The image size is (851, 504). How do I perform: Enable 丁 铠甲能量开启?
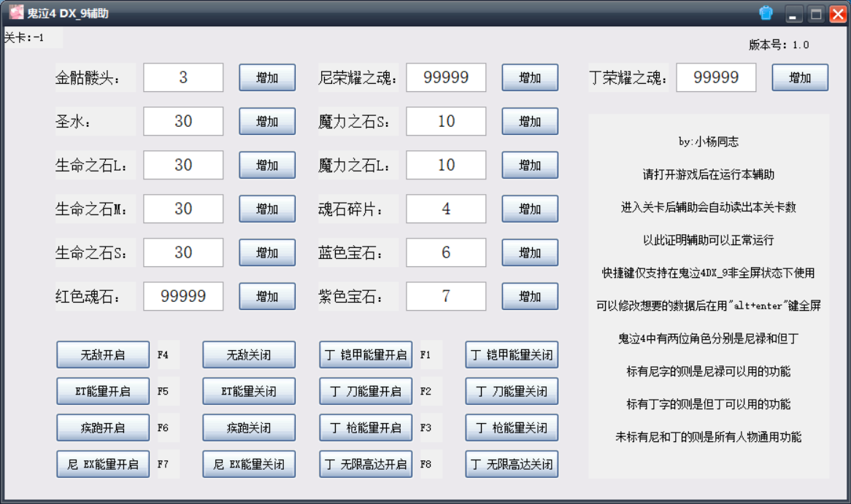(366, 355)
